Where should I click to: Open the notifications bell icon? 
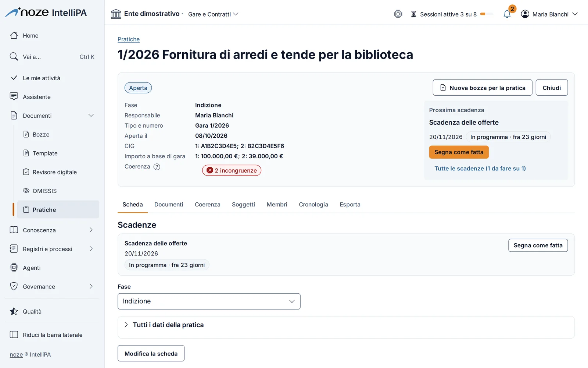tap(507, 14)
